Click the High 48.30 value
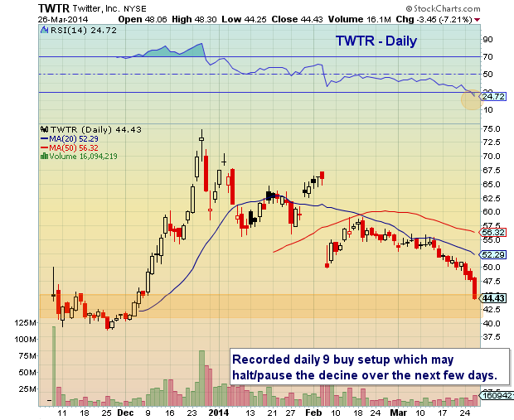 click(194, 19)
